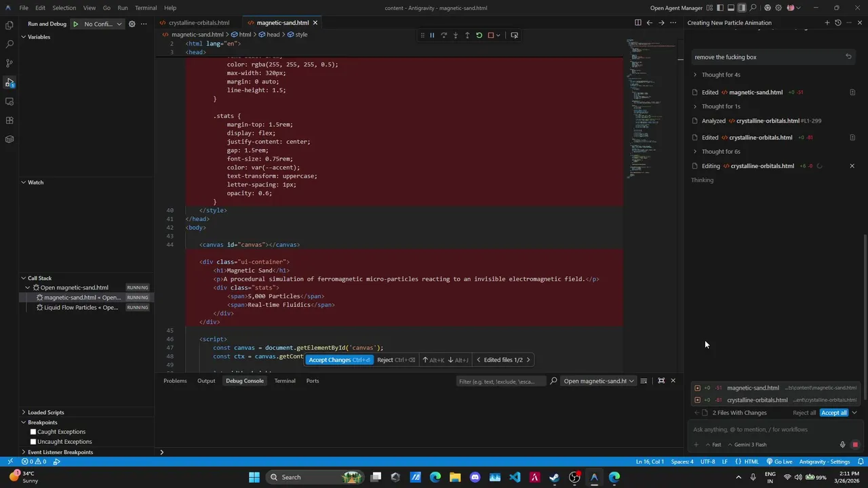This screenshot has width=868, height=488.
Task: Click the Ask anything chat input
Action: tap(774, 429)
